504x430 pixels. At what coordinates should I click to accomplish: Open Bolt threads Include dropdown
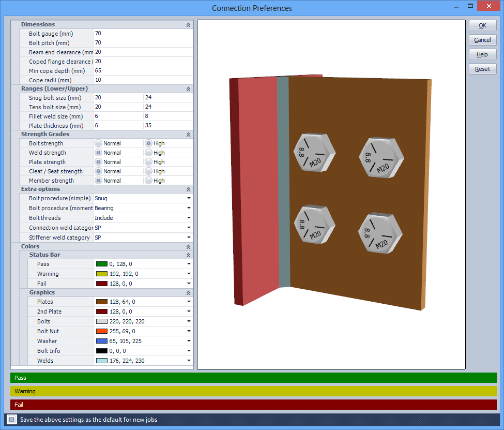click(189, 218)
